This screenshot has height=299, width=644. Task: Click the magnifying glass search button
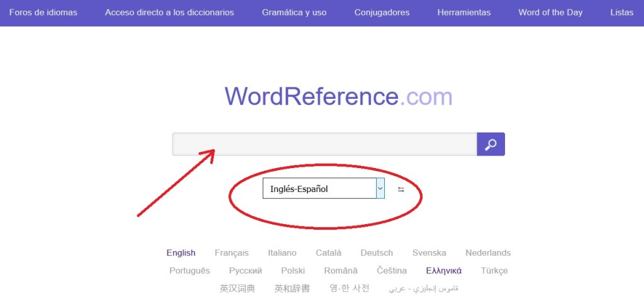[491, 144]
